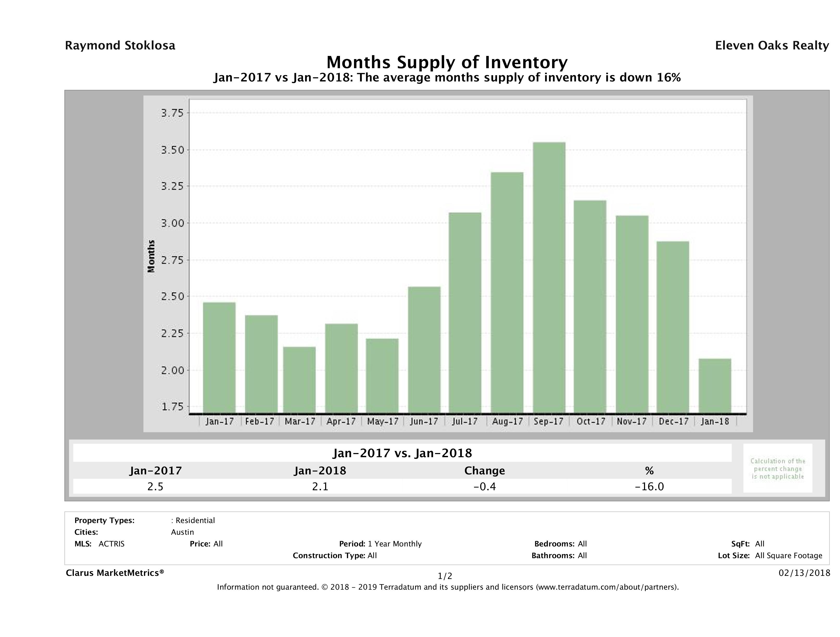Click the Jan-18 bar in chart
This screenshot has height=637, width=840.
715,385
